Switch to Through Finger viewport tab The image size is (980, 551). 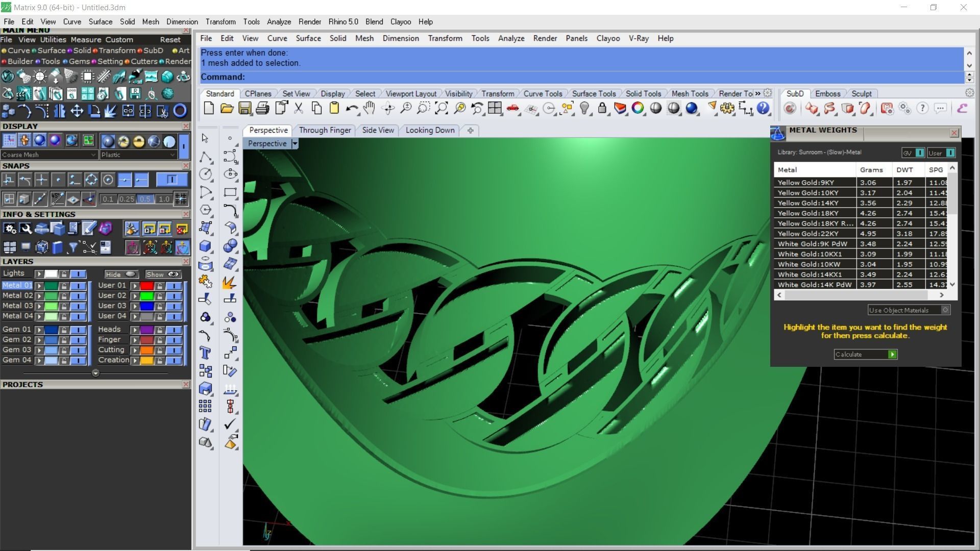pos(325,130)
